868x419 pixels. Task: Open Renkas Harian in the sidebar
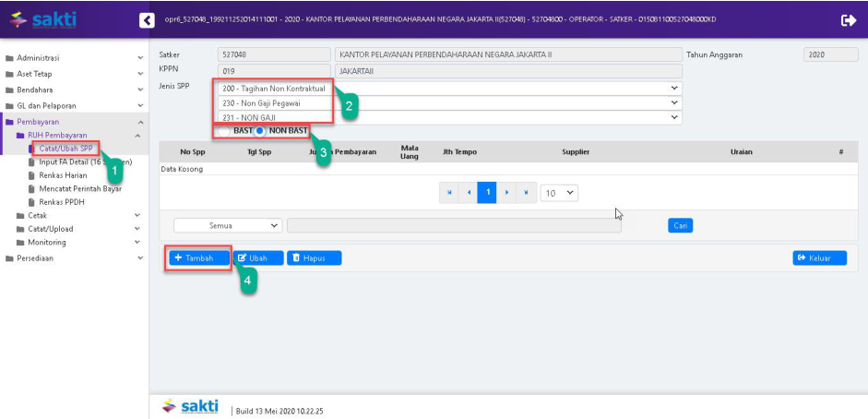(x=62, y=175)
